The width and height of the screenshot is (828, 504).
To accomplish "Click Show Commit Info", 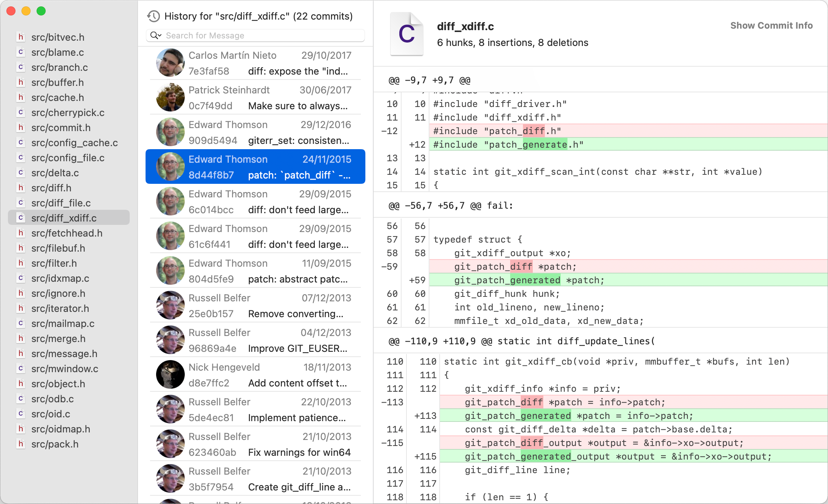I will point(771,26).
